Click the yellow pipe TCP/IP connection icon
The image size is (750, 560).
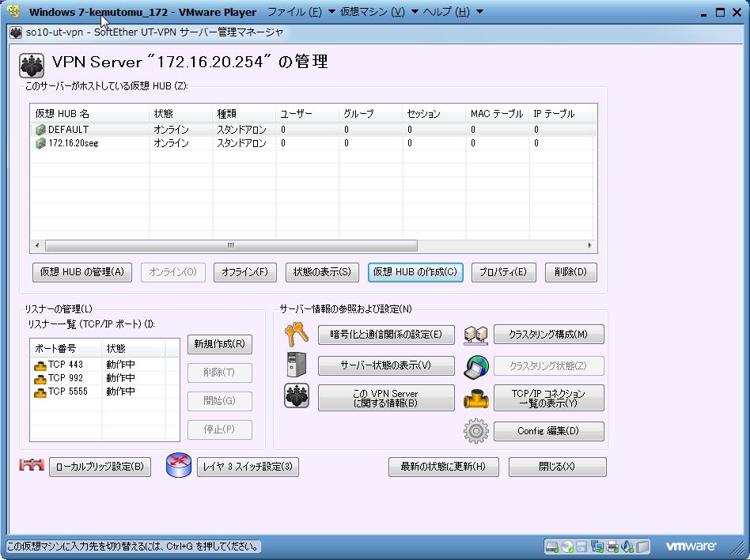click(476, 399)
